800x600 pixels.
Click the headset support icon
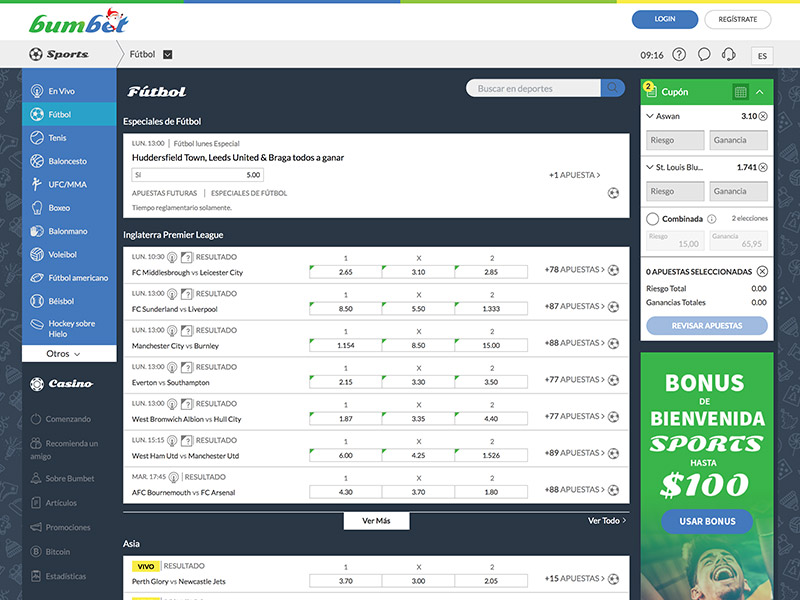(x=729, y=54)
